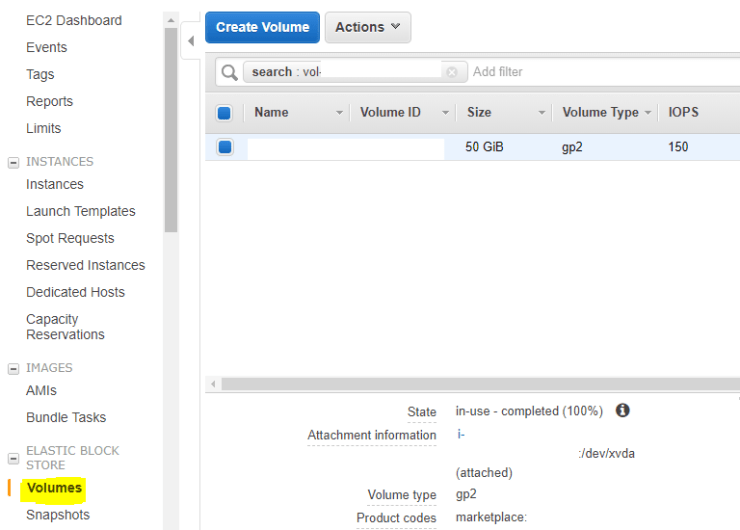Image resolution: width=740 pixels, height=530 pixels.
Task: Collapse the sidebar with the left arrow
Action: coord(191,41)
